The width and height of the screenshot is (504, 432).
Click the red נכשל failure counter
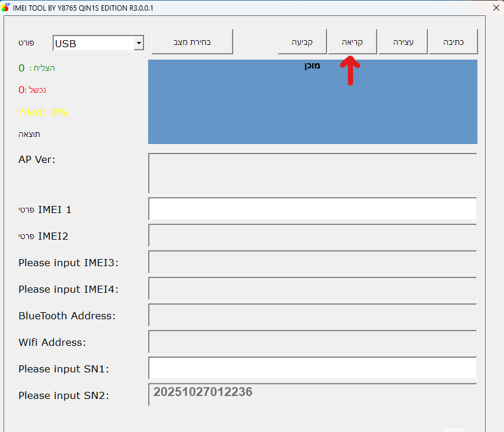coord(32,90)
